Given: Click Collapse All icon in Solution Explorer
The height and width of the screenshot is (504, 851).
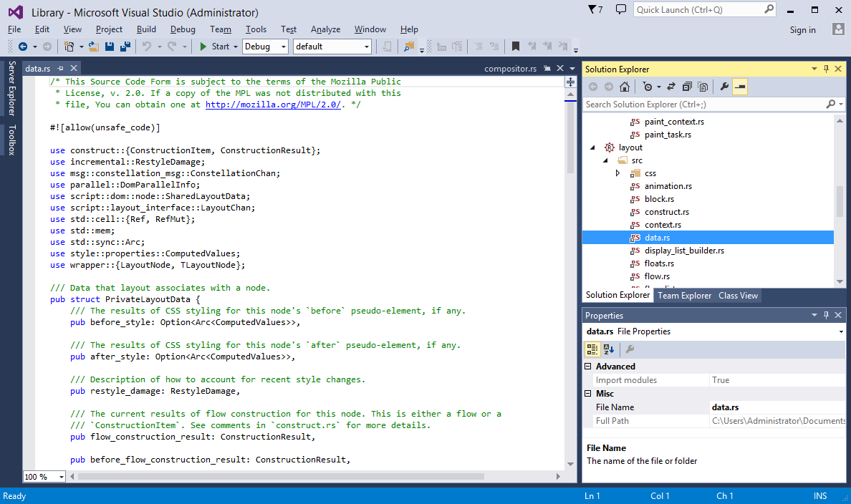Looking at the screenshot, I should (687, 87).
